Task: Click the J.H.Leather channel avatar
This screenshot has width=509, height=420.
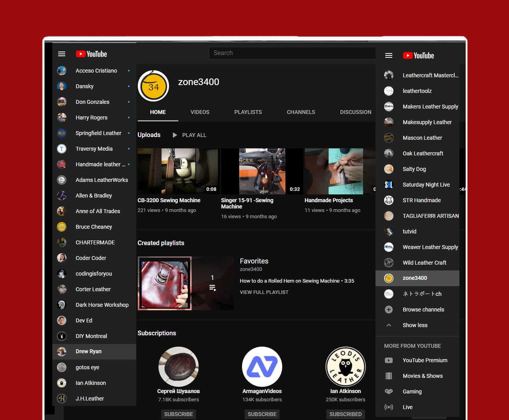Action: pyautogui.click(x=62, y=399)
